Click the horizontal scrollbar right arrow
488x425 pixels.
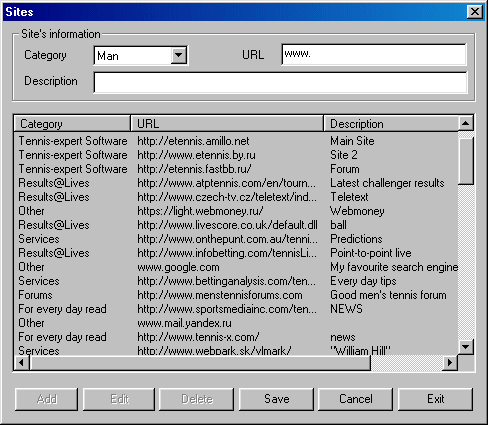(x=450, y=362)
